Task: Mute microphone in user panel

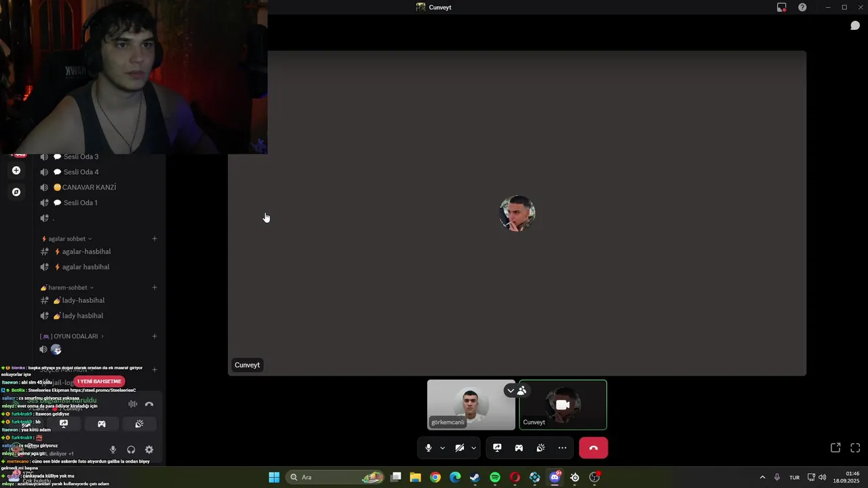Action: (113, 449)
